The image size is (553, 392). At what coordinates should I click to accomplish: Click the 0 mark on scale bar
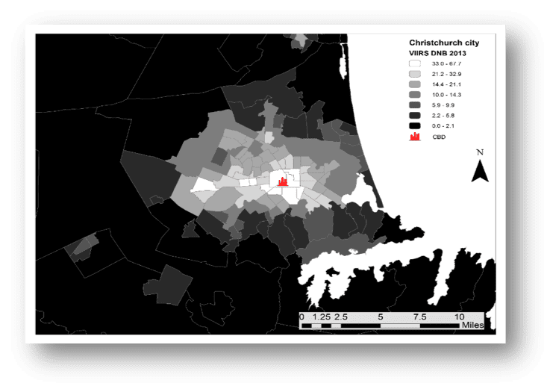[301, 317]
